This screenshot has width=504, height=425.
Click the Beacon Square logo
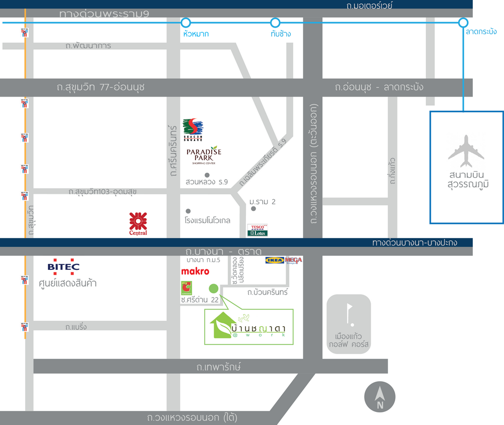point(192,130)
